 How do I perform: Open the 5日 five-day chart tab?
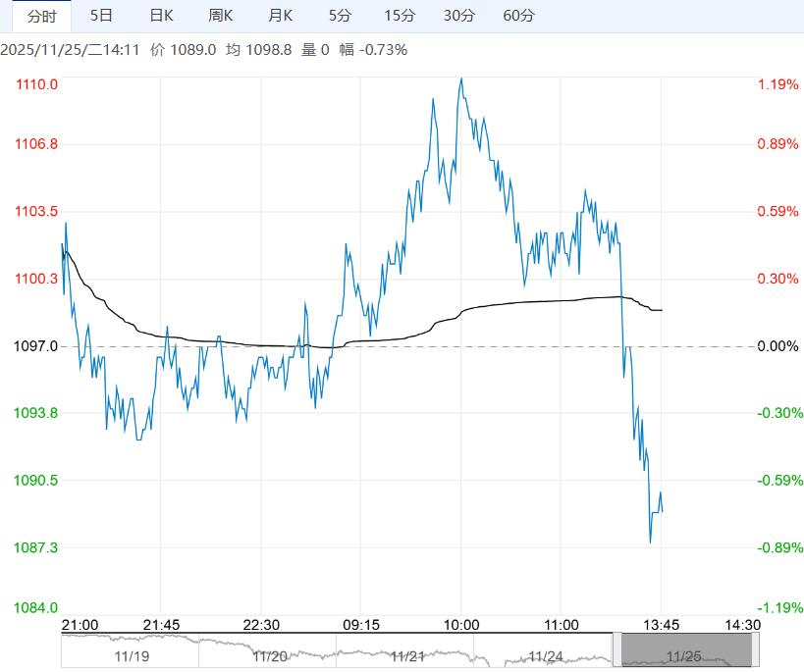click(x=100, y=16)
